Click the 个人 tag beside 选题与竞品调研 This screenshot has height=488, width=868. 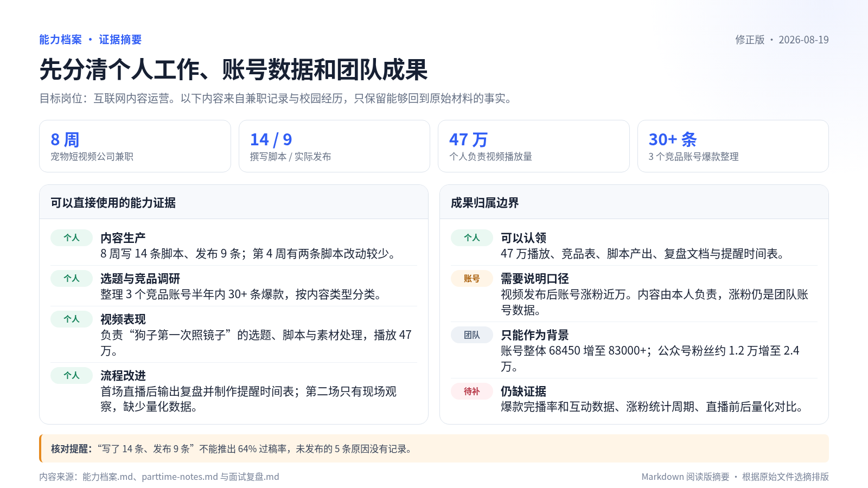coord(72,278)
